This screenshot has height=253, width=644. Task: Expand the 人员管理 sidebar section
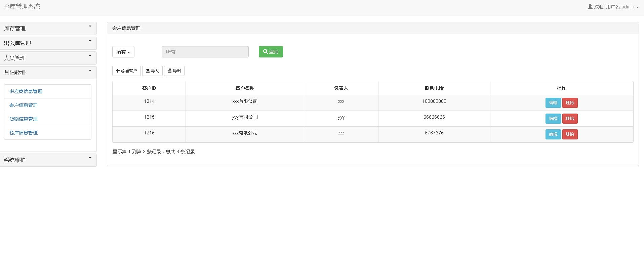[48, 58]
